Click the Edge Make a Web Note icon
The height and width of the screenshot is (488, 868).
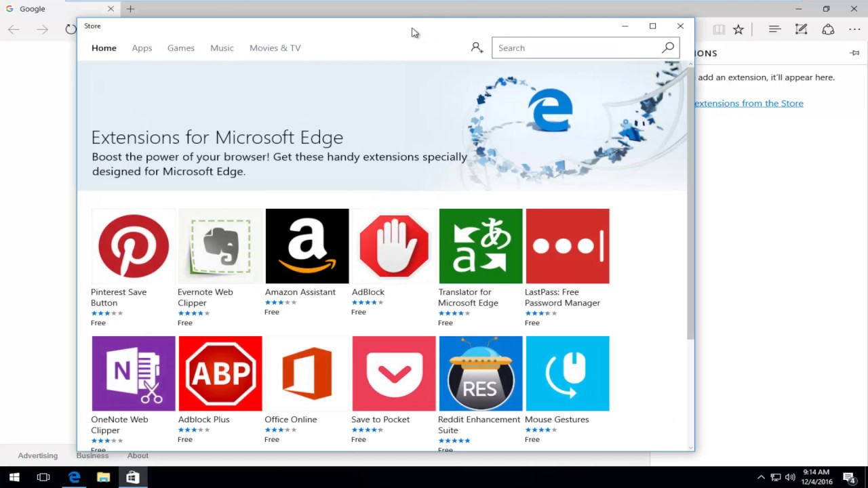[x=801, y=29]
